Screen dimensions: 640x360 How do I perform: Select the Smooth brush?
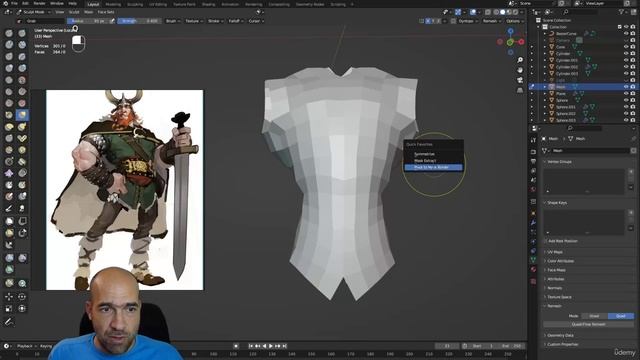[22, 80]
